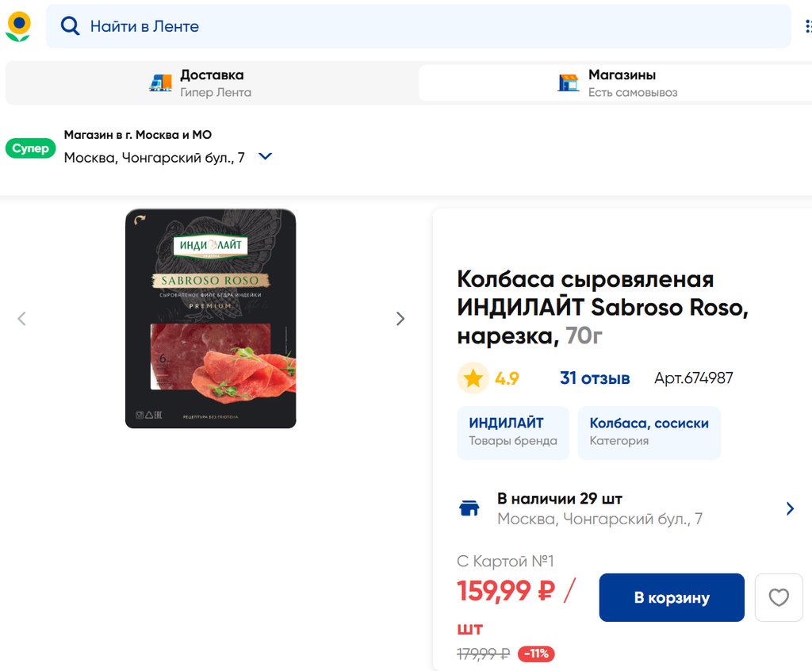812x671 pixels.
Task: Add product to favorites with heart icon
Action: (779, 597)
